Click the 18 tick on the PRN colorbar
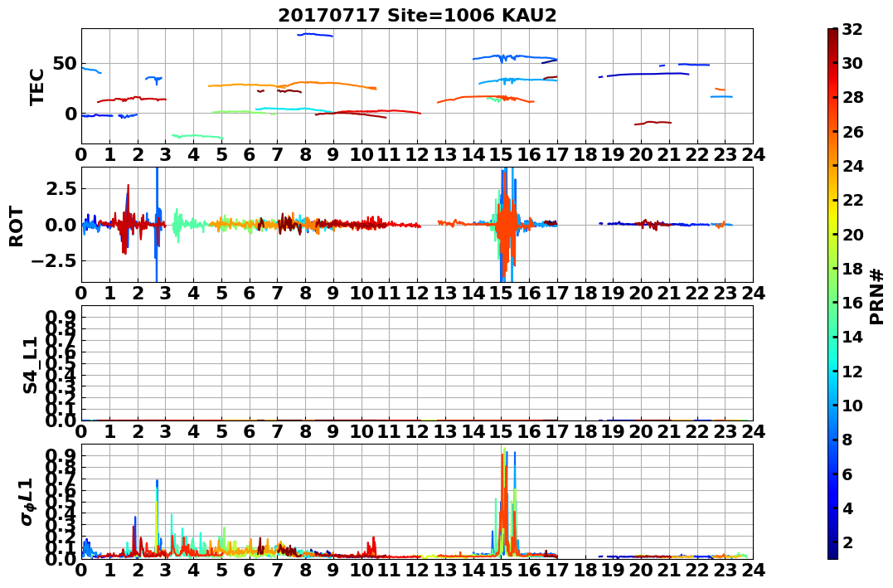893x588 pixels. pyautogui.click(x=852, y=269)
